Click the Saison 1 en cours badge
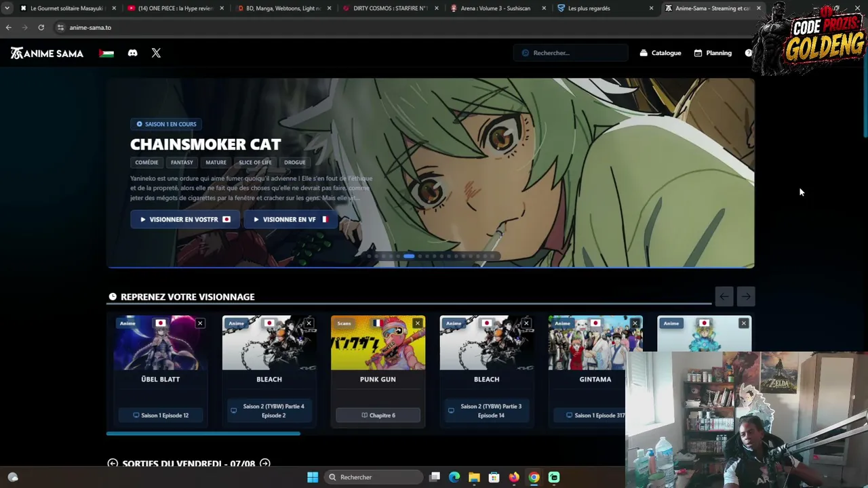Screen dimensions: 868x488 click(x=166, y=124)
